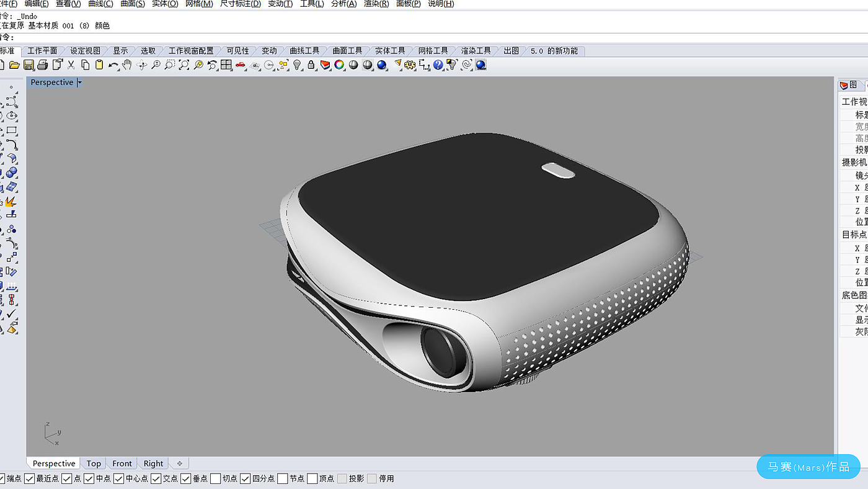Open the four-viewport layout icon
Viewport: 868px width, 489px height.
(226, 65)
